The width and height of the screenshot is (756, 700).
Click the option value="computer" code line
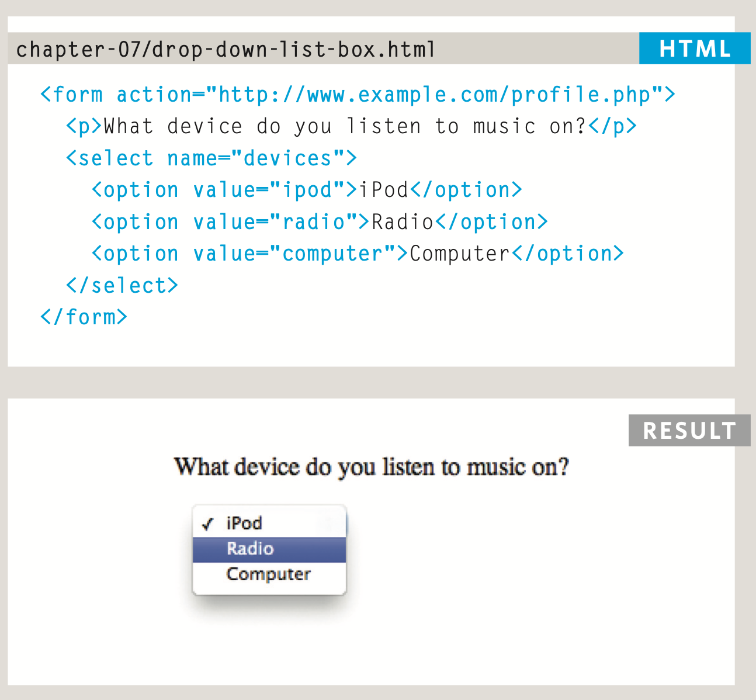[x=358, y=254]
